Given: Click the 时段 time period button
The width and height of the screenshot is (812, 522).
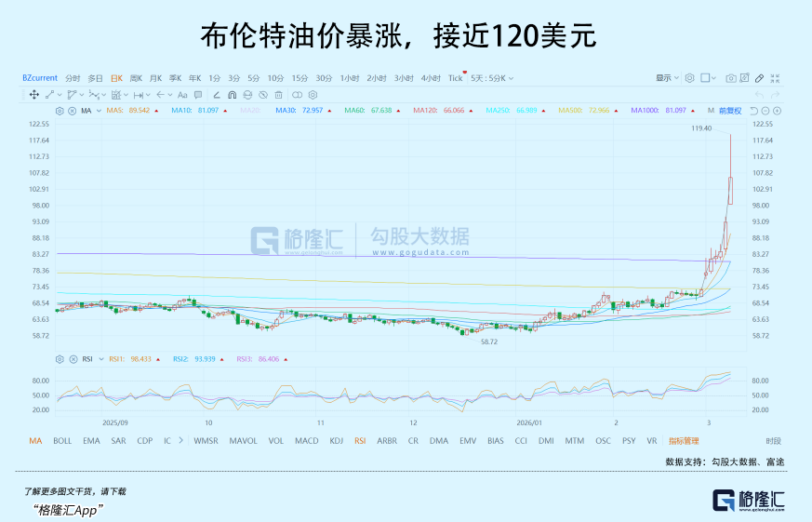Looking at the screenshot, I should [x=773, y=440].
